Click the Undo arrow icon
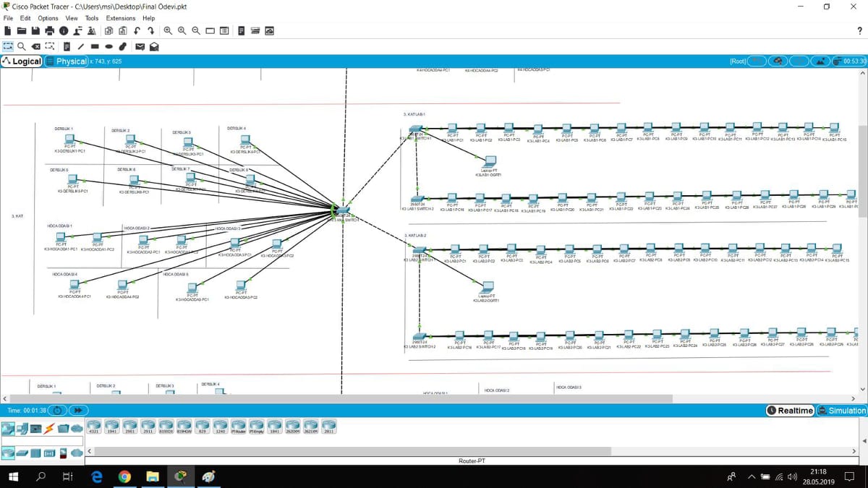Viewport: 868px width, 488px height. pos(137,31)
